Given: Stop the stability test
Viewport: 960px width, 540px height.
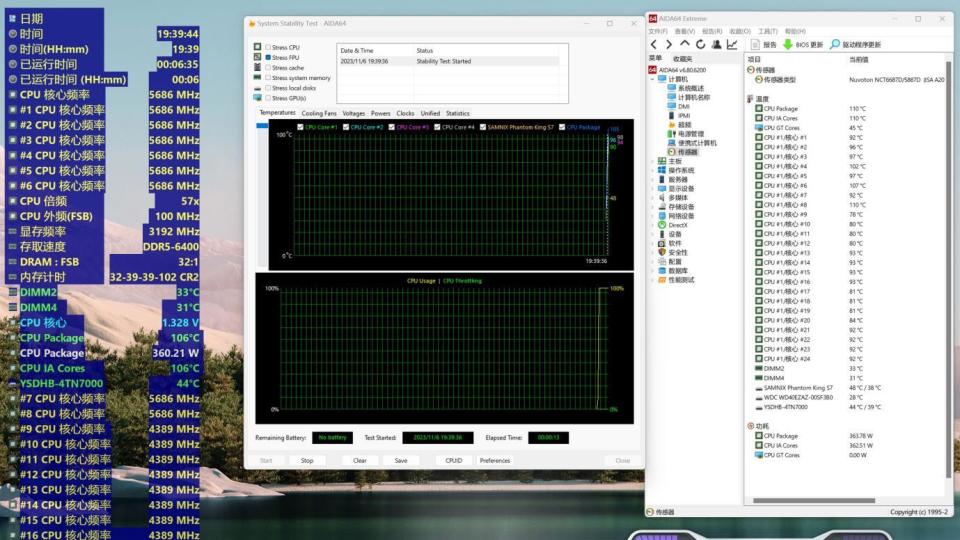Looking at the screenshot, I should click(307, 460).
